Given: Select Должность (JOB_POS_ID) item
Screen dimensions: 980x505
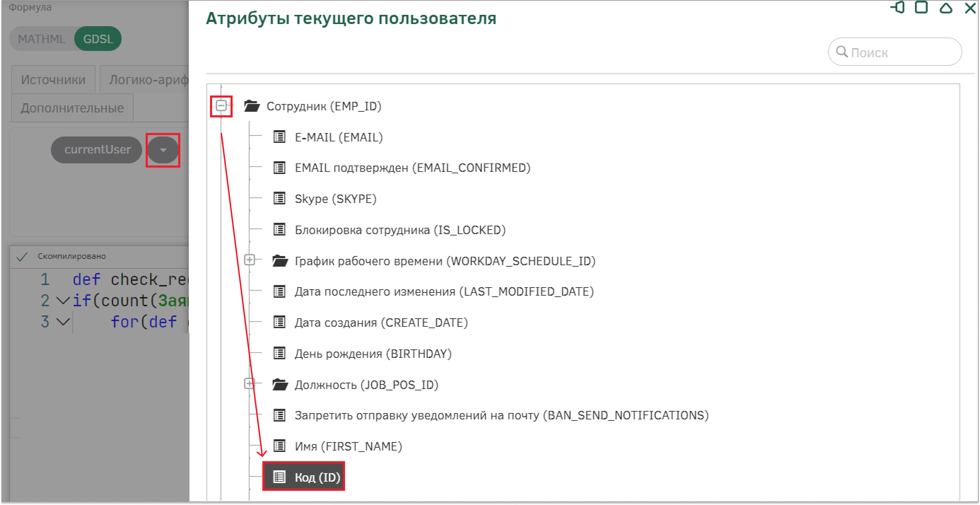Looking at the screenshot, I should click(366, 385).
